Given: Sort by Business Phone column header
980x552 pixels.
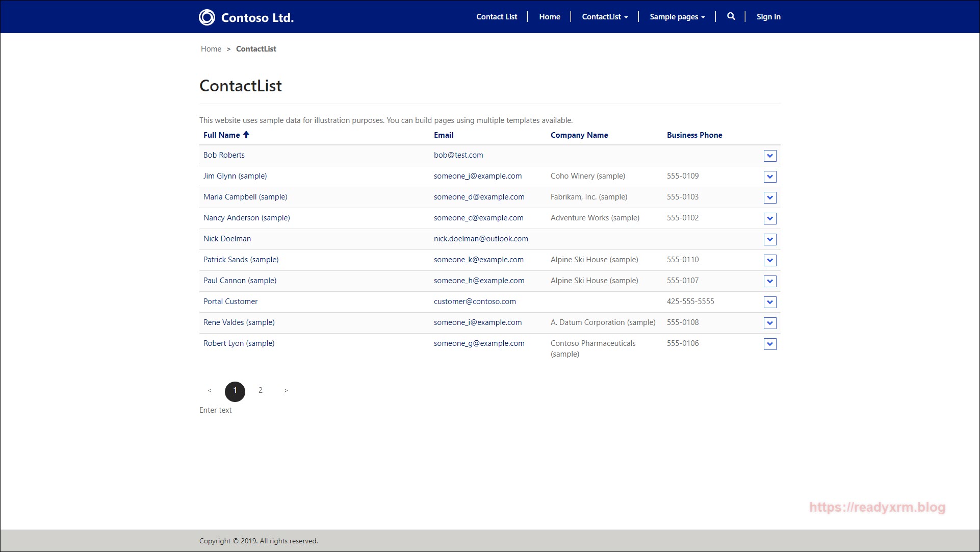Looking at the screenshot, I should [694, 135].
